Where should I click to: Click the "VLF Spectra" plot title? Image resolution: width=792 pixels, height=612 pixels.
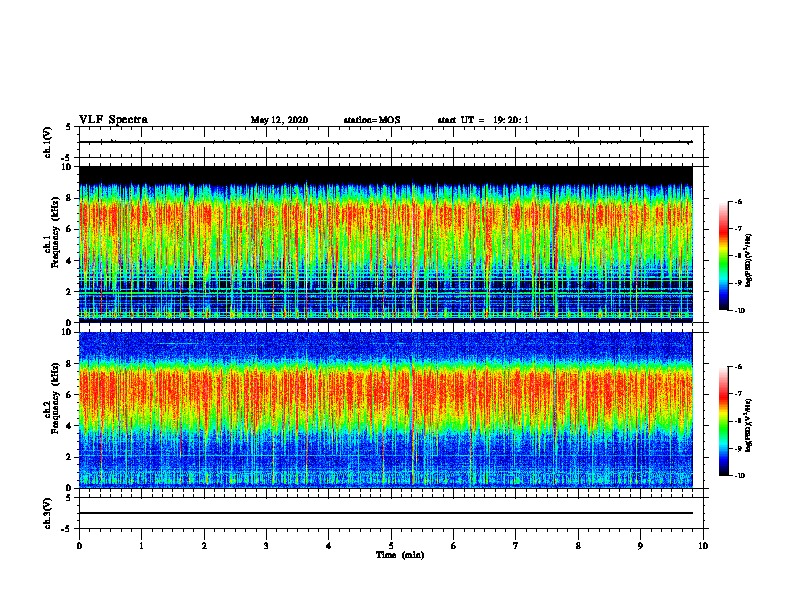(113, 120)
